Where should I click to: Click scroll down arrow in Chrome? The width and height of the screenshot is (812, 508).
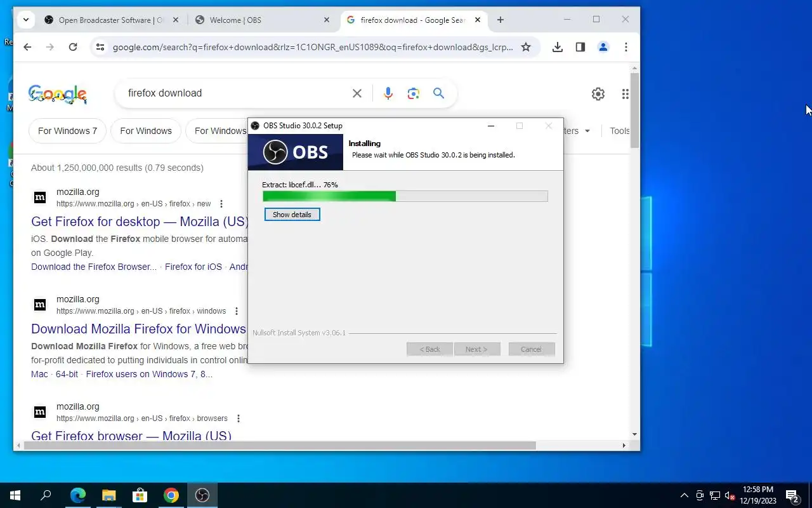pos(635,435)
